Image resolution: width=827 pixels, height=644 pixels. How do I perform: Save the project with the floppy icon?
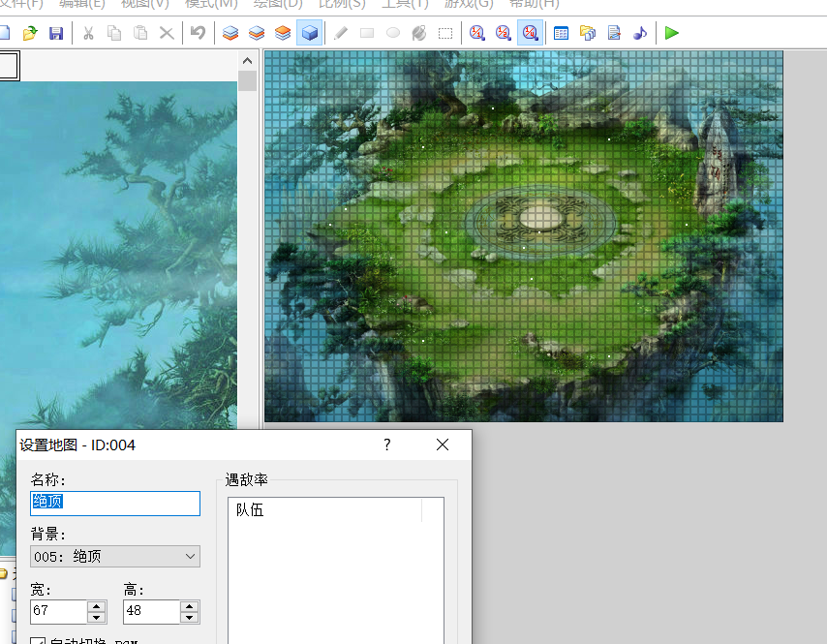56,33
